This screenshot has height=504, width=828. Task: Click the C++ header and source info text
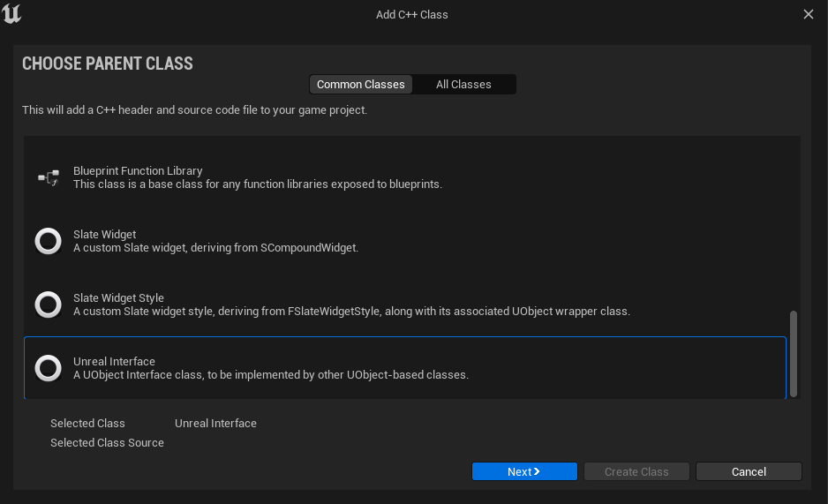(194, 109)
